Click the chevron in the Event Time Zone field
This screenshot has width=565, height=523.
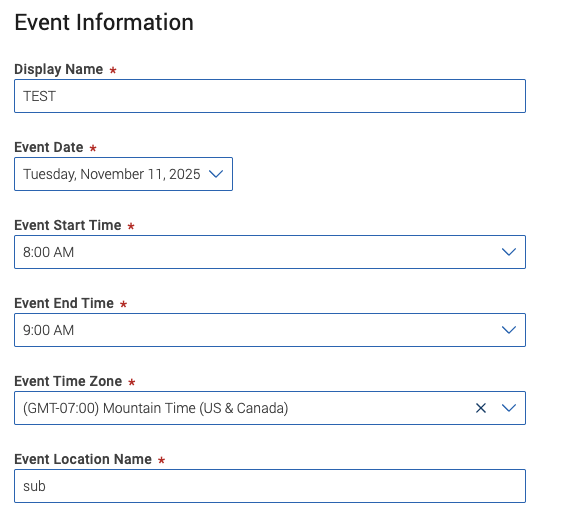coord(509,408)
